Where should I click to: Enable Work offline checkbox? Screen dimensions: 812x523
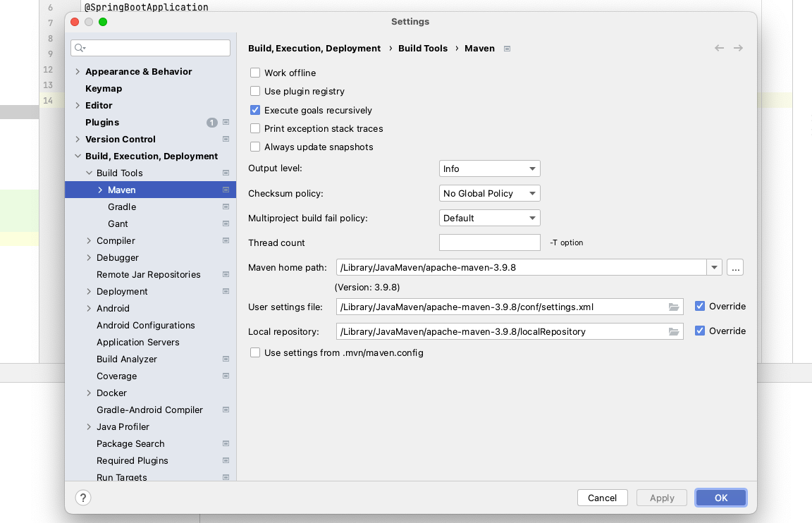point(254,73)
